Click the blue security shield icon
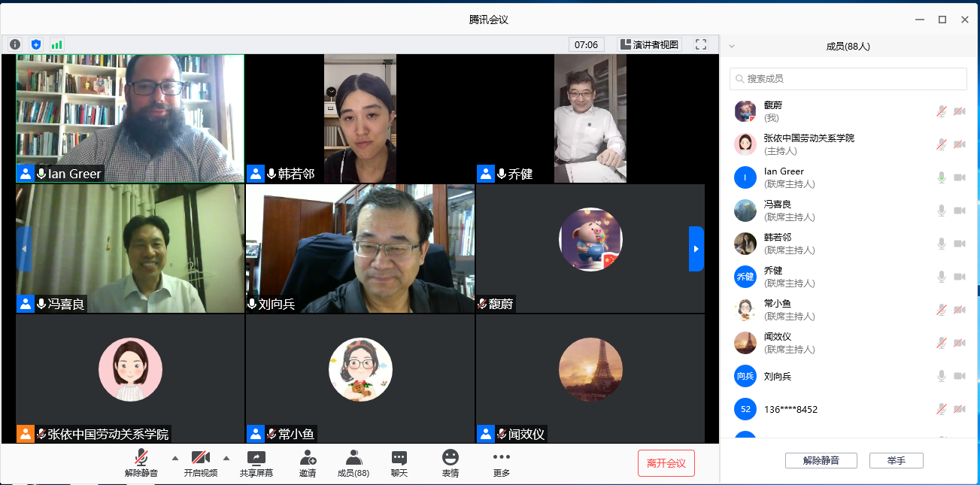The width and height of the screenshot is (980, 485). tap(35, 44)
